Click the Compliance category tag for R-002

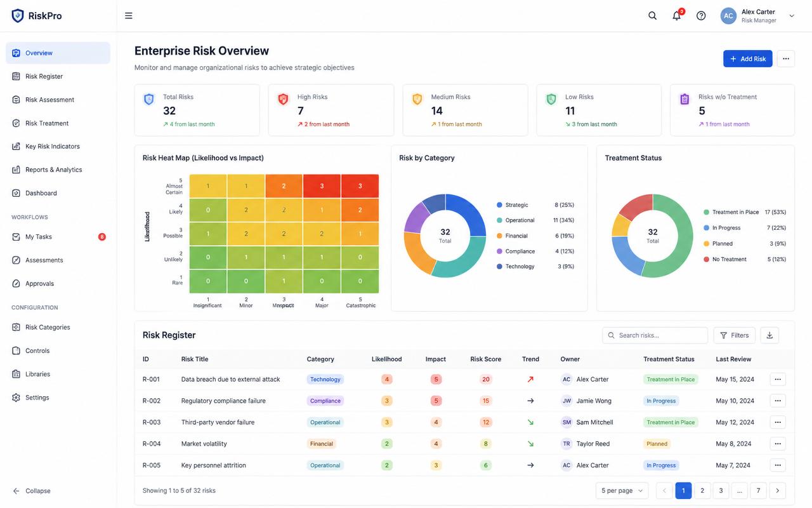point(325,401)
